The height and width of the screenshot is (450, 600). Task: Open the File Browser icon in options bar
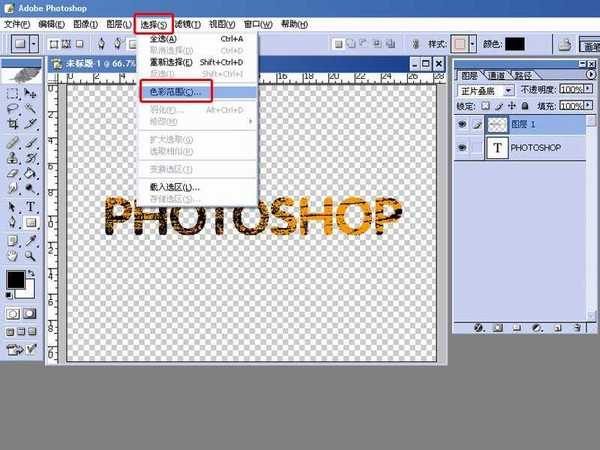[564, 44]
